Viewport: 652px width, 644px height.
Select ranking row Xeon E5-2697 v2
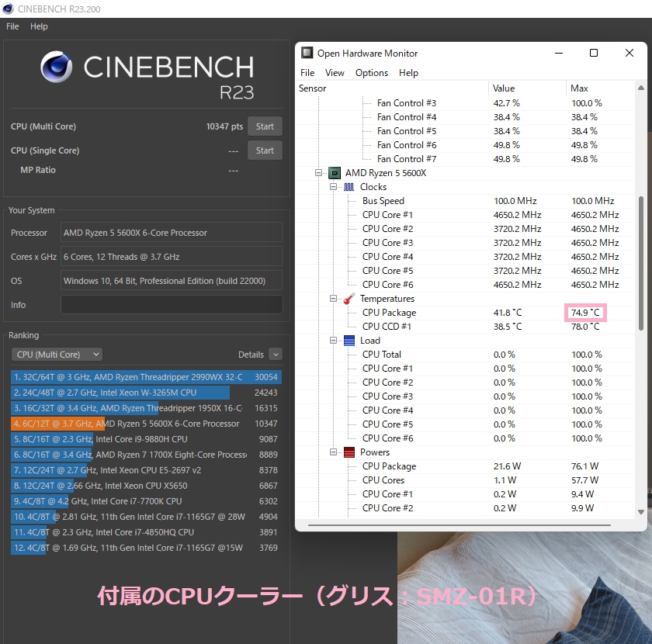tap(146, 470)
